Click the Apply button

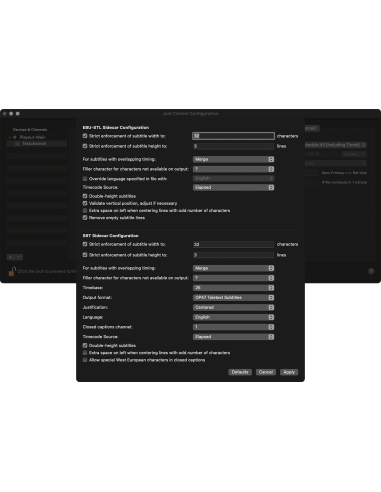[289, 372]
